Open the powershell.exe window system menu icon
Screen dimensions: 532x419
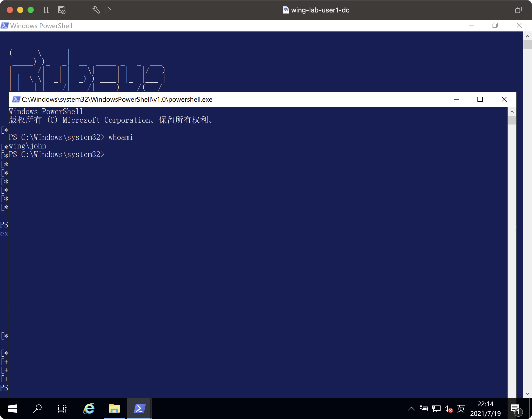[16, 99]
